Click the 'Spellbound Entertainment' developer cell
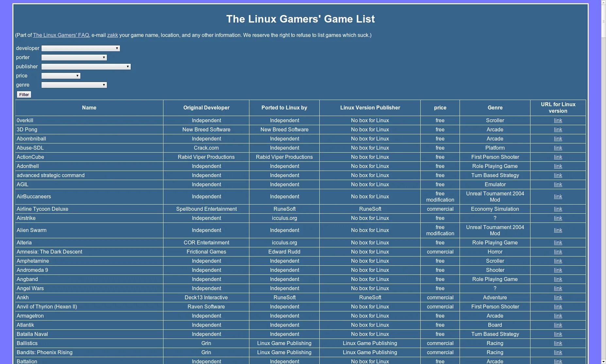Screen dimensions: 606x364 (206, 209)
